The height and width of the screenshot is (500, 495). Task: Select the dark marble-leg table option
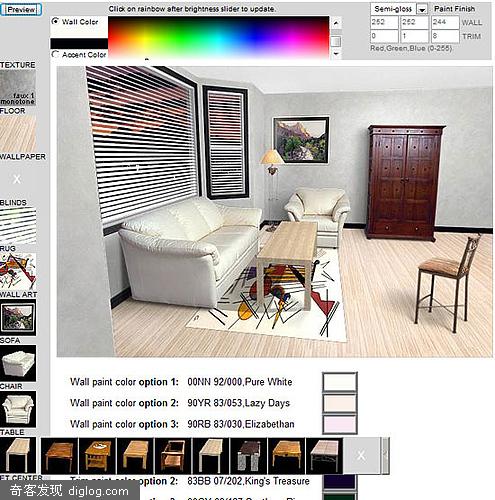coord(249,456)
